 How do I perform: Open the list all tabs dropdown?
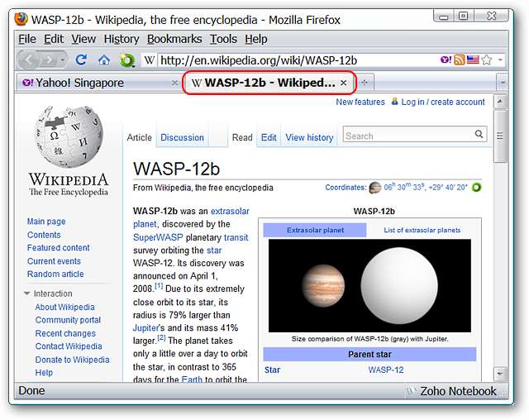[x=503, y=83]
